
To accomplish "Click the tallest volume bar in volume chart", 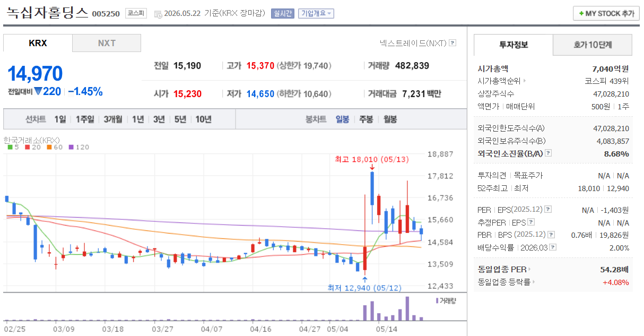I will [x=407, y=308].
